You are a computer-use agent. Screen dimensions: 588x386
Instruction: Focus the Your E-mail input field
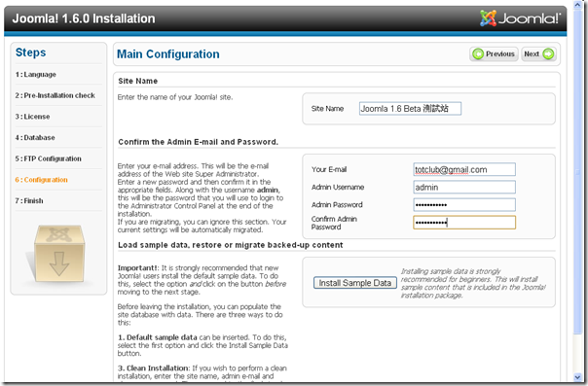[464, 169]
